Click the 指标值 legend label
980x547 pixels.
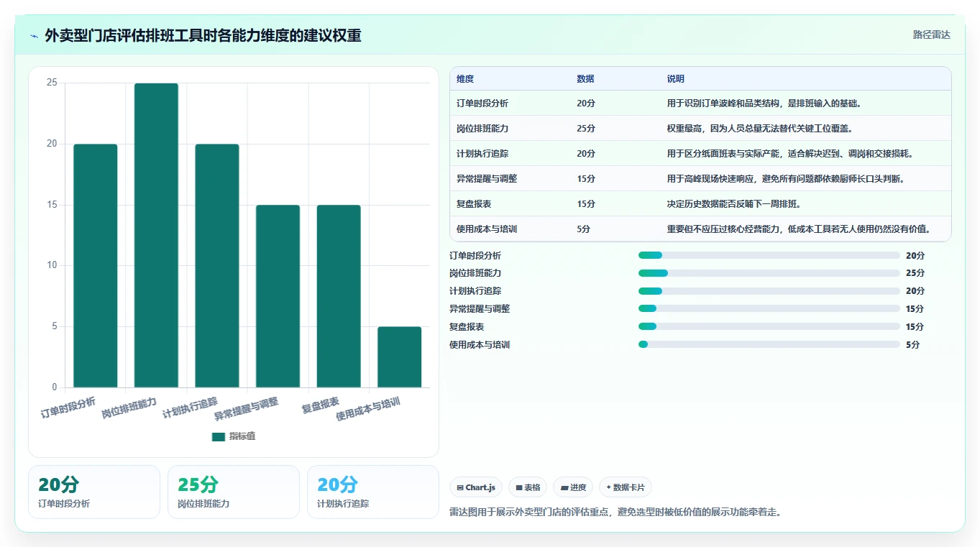coord(242,436)
